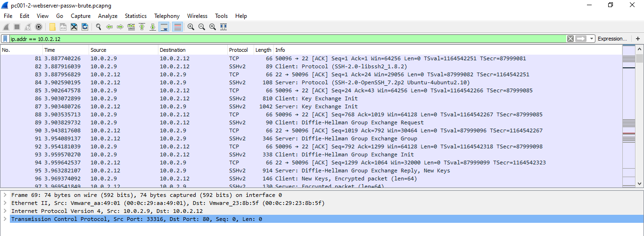Reload the current capture file
Image resolution: width=644 pixels, height=236 pixels.
click(85, 27)
